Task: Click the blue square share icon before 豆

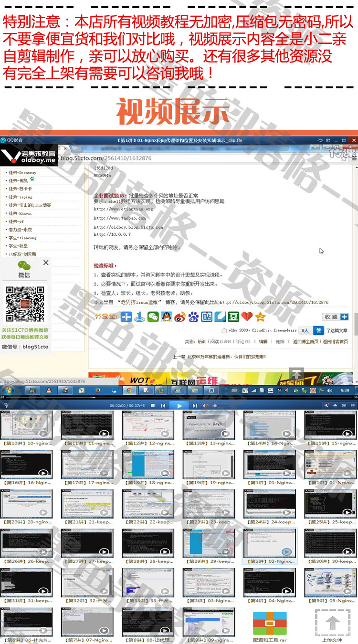Action: [x=220, y=317]
